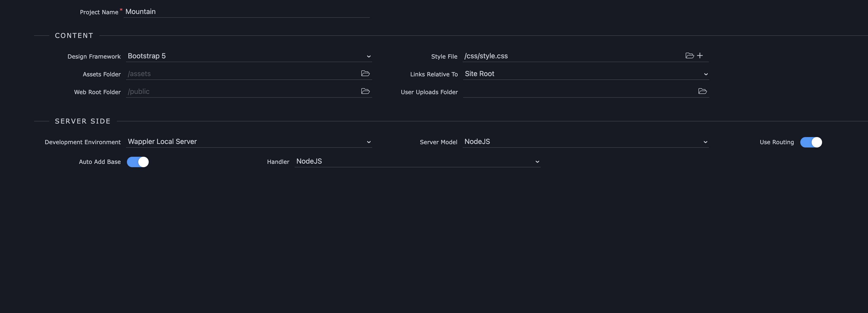The width and height of the screenshot is (868, 313).
Task: Open the Links Relative To dropdown
Action: click(586, 74)
